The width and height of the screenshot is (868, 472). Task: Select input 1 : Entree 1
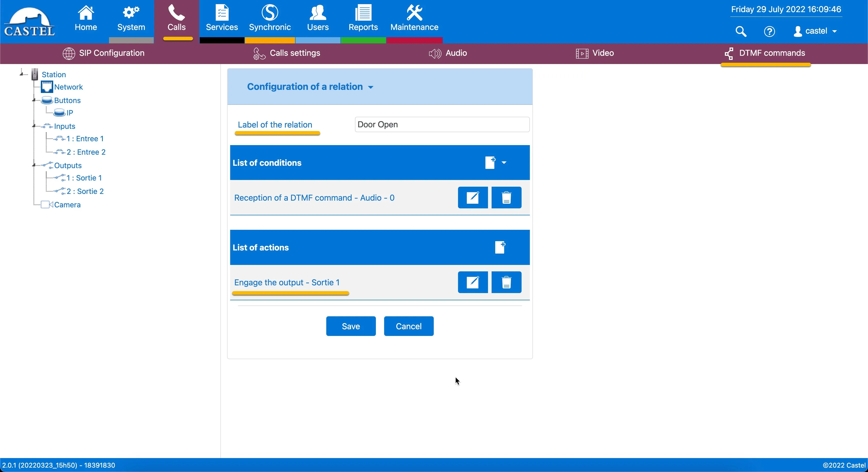85,138
